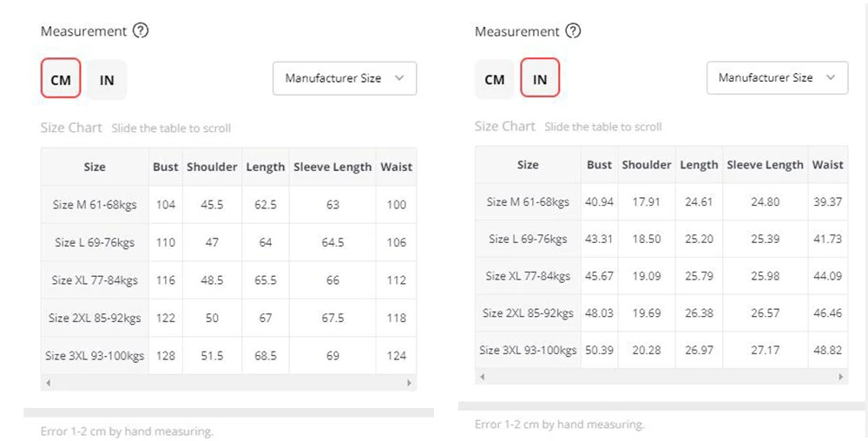Click the left dropdown's chevron arrow

(x=399, y=78)
